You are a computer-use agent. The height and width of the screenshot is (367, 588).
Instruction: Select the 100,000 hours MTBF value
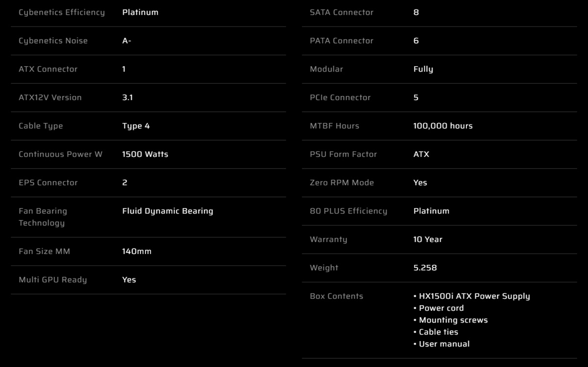coord(443,126)
